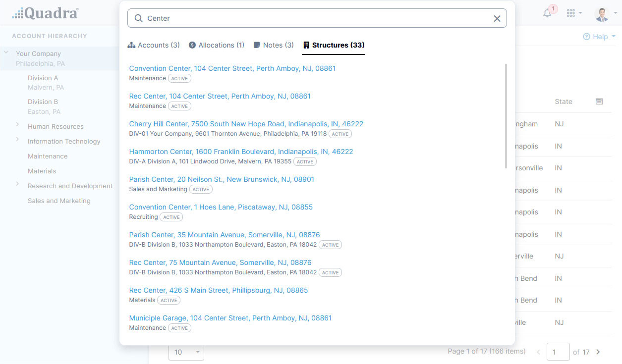Click the Account Hierarchy heading
The height and width of the screenshot is (364, 622).
click(x=50, y=36)
